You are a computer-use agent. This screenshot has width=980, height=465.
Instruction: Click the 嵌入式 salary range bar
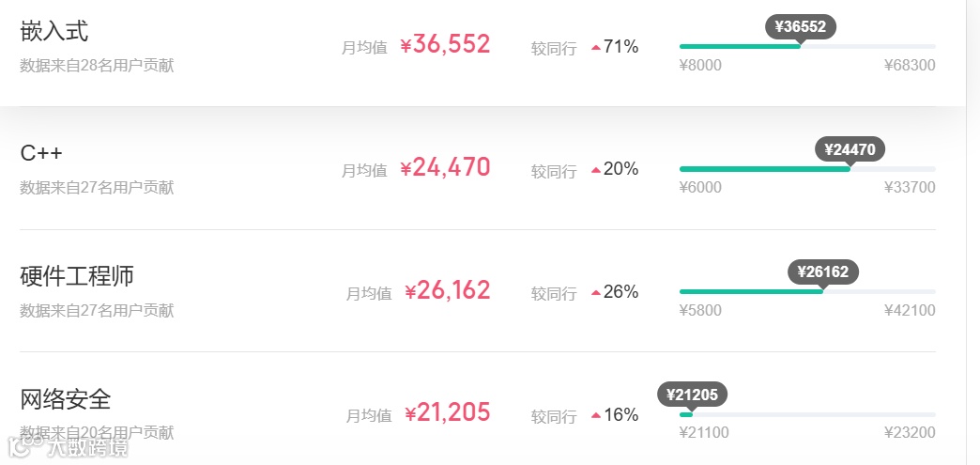coord(807,46)
